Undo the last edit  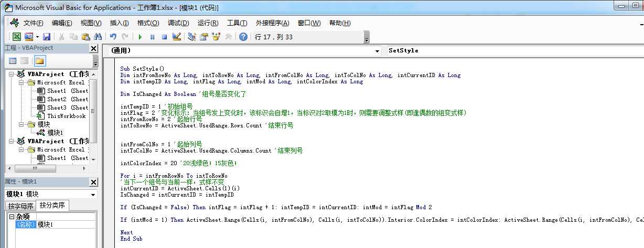tap(113, 37)
